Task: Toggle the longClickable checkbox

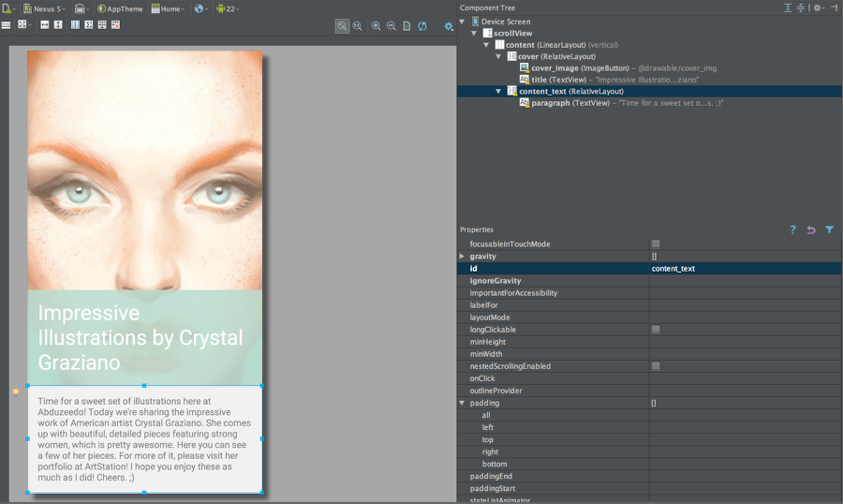Action: tap(656, 330)
